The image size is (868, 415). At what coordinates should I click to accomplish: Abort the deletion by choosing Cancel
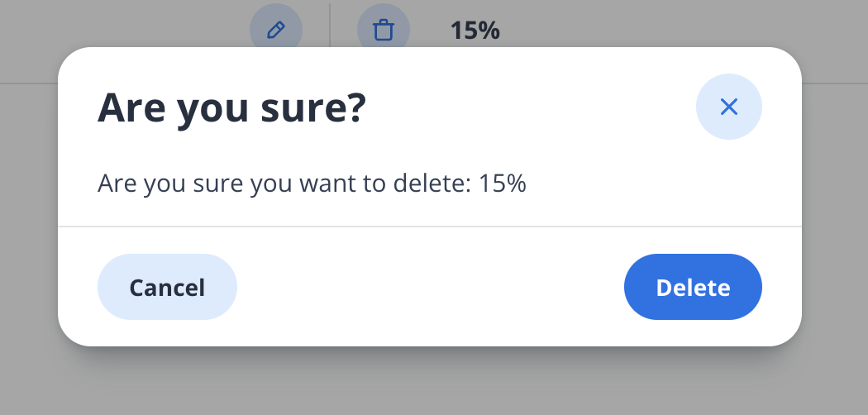click(x=167, y=287)
